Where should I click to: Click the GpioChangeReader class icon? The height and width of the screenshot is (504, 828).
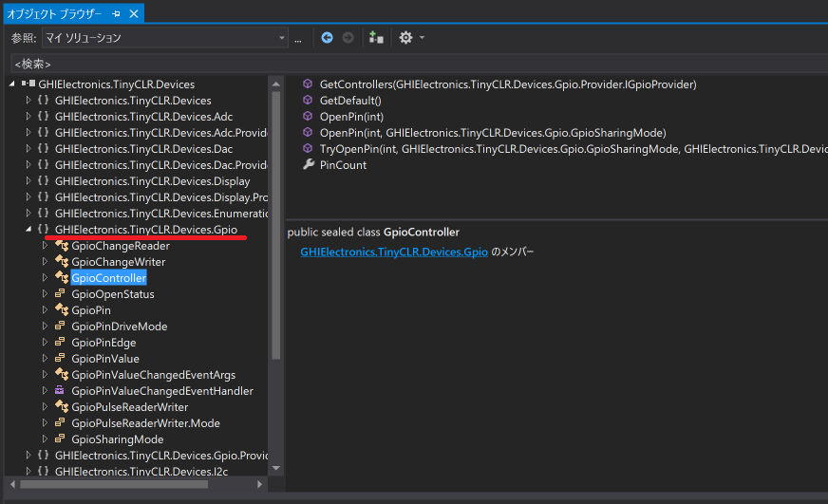(x=62, y=246)
